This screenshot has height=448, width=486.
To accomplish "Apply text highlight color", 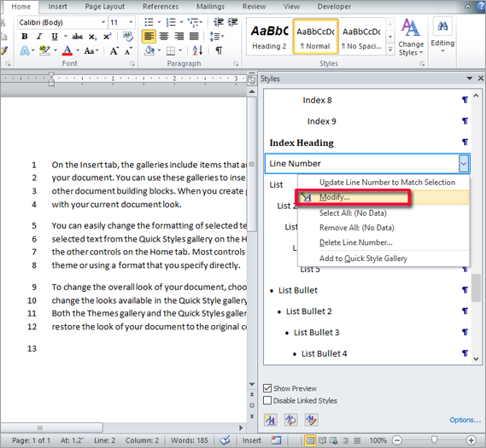I will pos(45,50).
